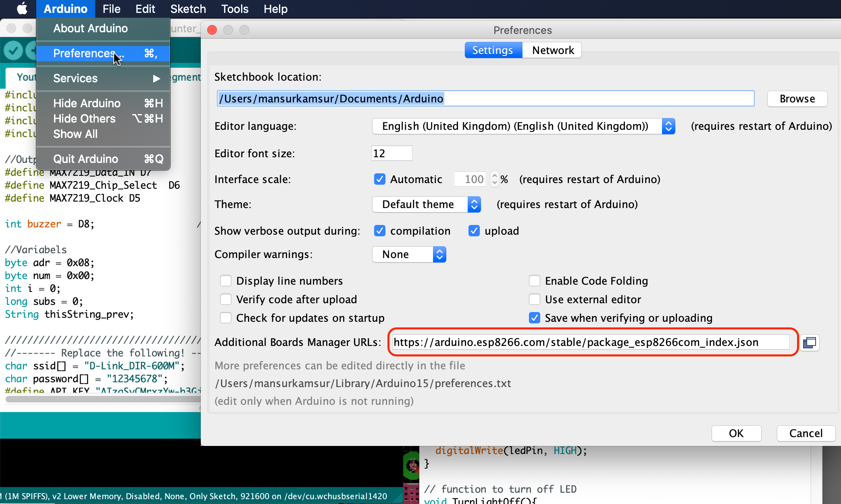Toggle verbose output during upload

pos(474,231)
